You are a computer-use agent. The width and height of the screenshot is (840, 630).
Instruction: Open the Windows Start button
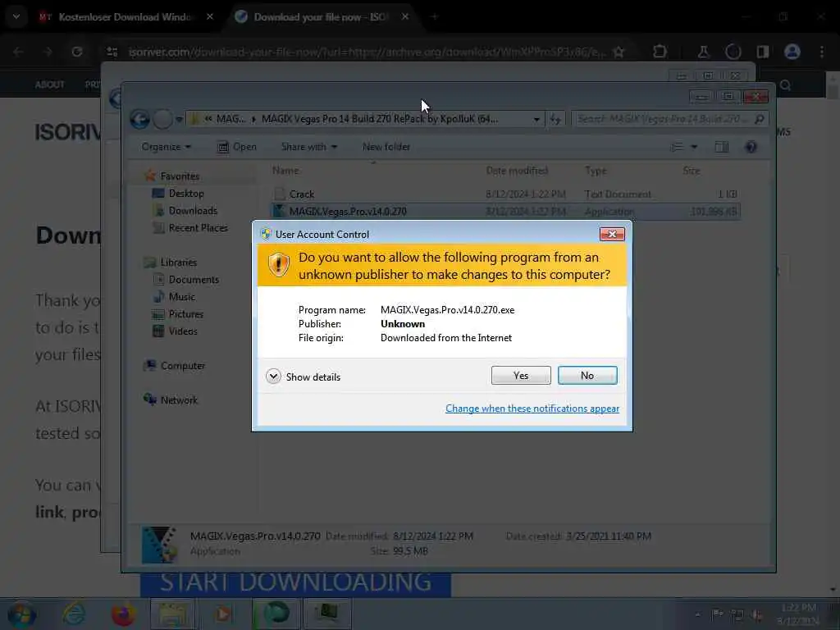[x=22, y=614]
